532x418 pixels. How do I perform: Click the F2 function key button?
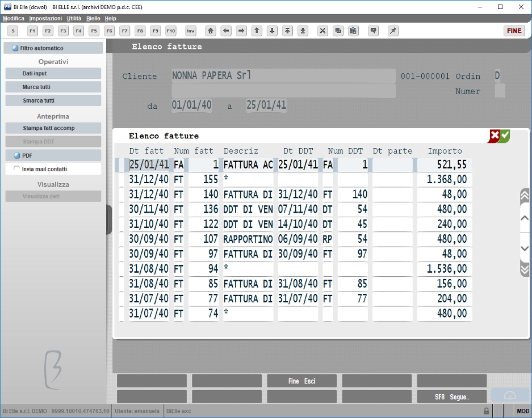[48, 31]
